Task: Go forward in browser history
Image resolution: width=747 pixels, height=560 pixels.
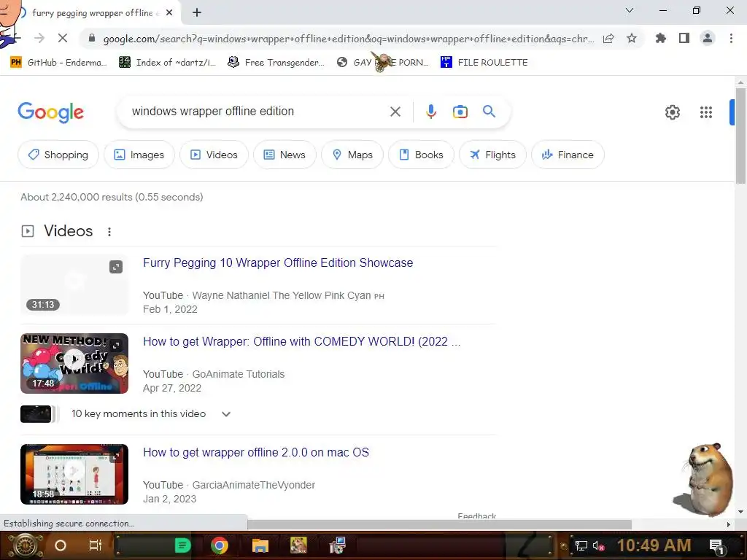Action: (39, 38)
